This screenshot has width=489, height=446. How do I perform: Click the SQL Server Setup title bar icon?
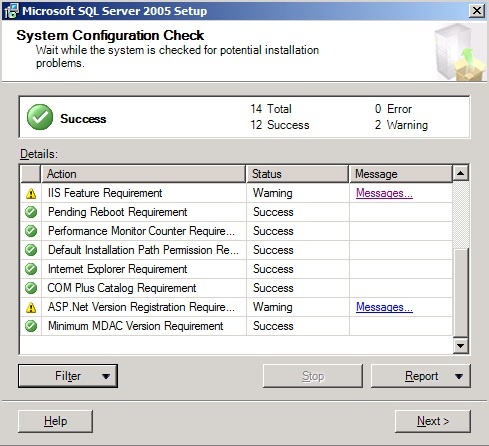(11, 11)
